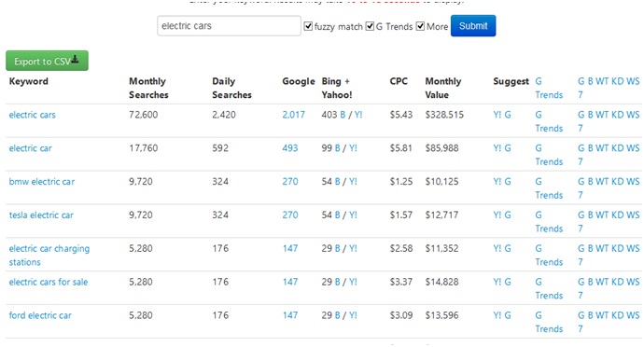Click CPC value $5.81

[400, 148]
